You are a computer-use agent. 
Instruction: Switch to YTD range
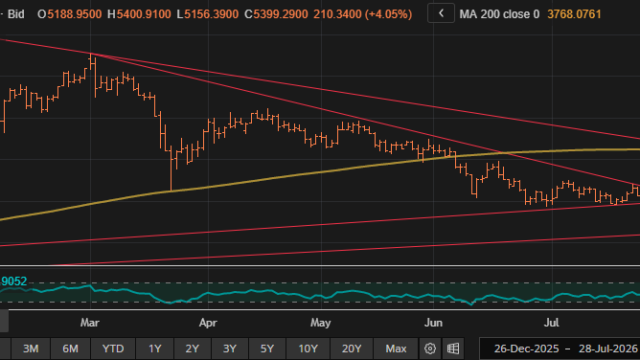(113, 349)
